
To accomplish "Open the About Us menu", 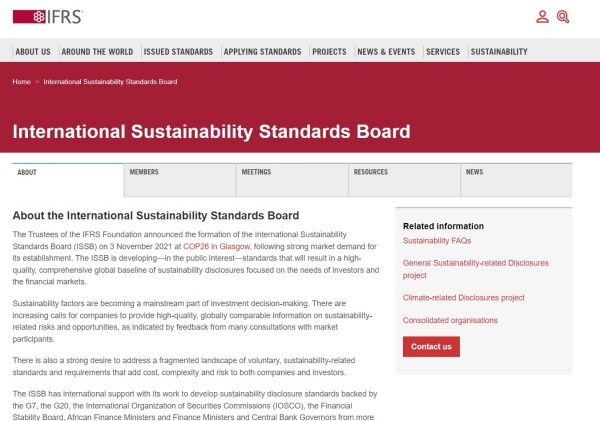I will point(33,52).
